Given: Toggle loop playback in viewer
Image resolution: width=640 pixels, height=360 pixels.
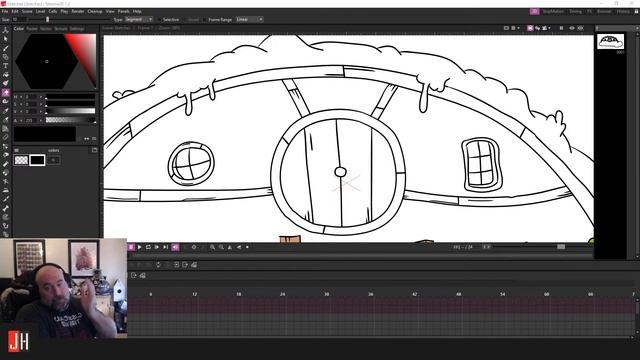Looking at the screenshot, I should click(x=148, y=247).
